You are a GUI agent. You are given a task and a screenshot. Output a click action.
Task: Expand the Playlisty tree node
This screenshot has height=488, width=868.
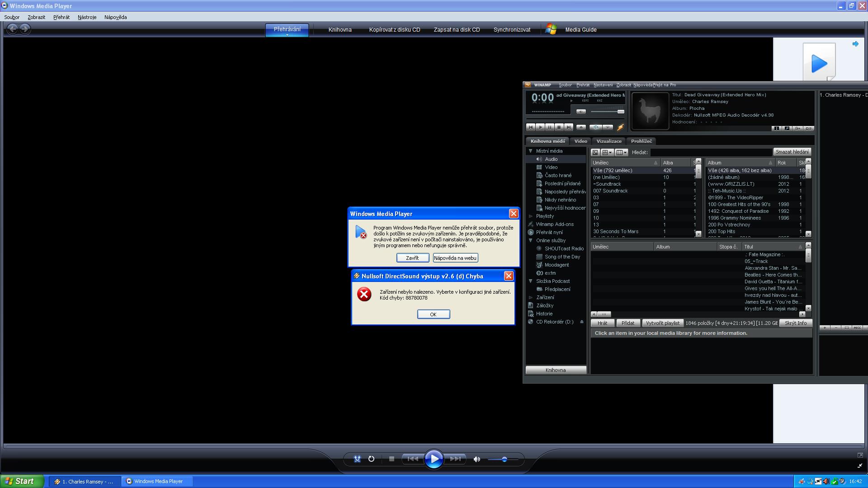(x=531, y=216)
